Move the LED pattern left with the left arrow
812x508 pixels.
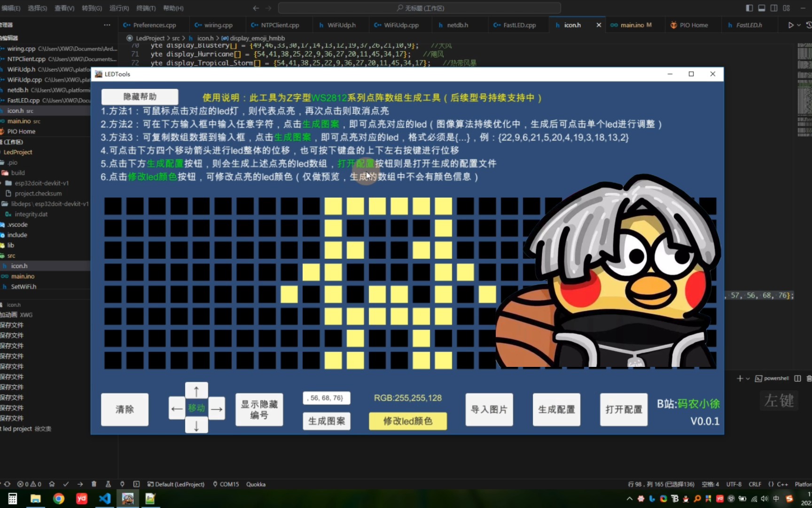(177, 408)
